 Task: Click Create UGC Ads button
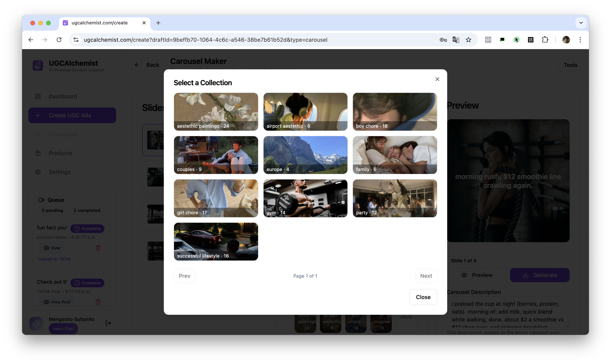[x=72, y=115]
